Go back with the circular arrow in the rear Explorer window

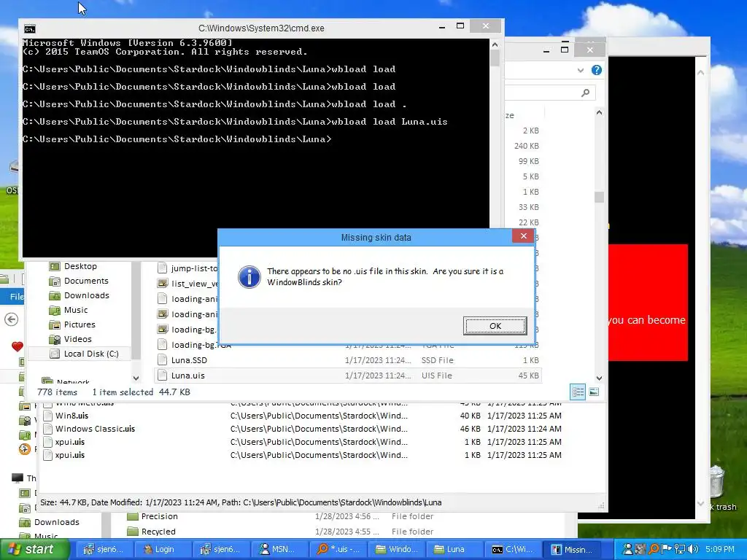[x=12, y=319]
